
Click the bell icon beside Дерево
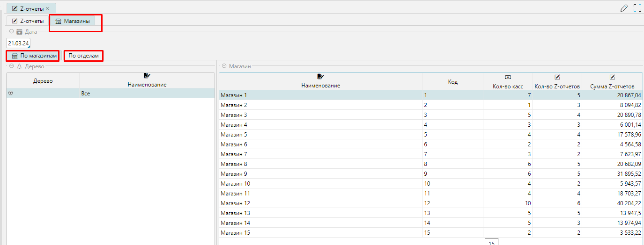(x=19, y=66)
